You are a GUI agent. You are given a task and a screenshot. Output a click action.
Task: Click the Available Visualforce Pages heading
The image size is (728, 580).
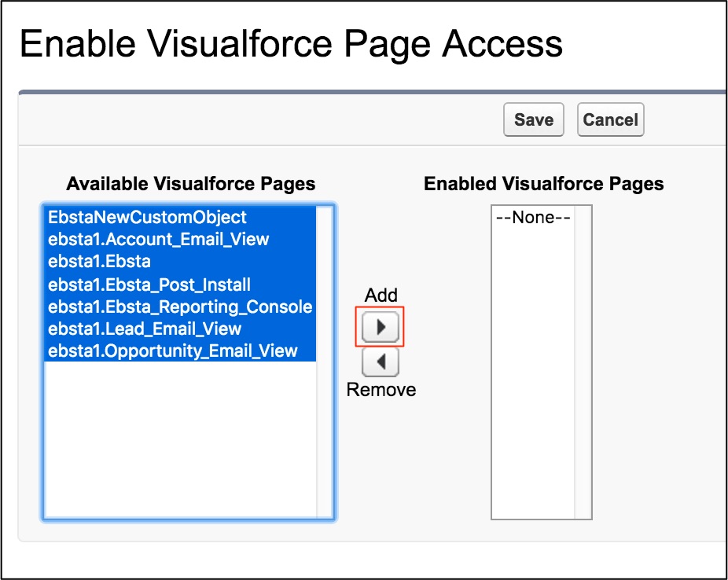[191, 184]
